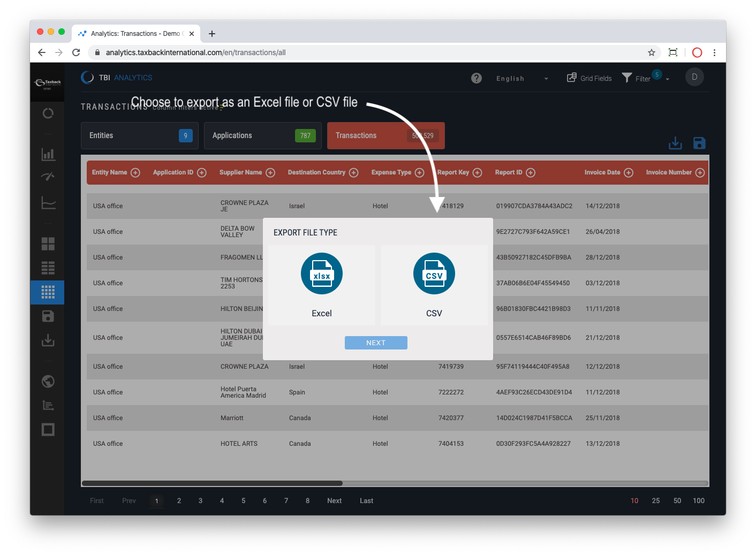Click Report ID 0D30F293FC5A4A928227
The width and height of the screenshot is (756, 555).
(533, 444)
